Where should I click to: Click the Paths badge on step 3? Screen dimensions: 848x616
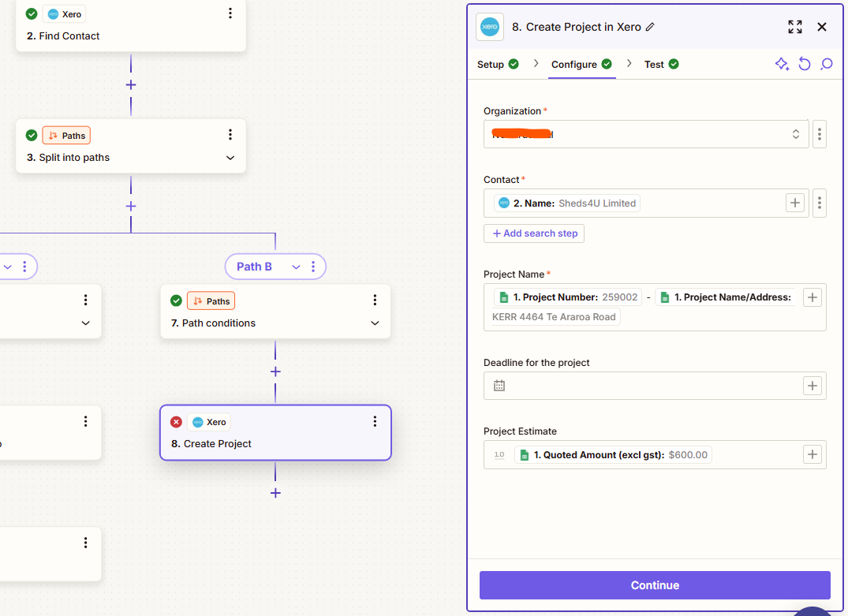66,135
